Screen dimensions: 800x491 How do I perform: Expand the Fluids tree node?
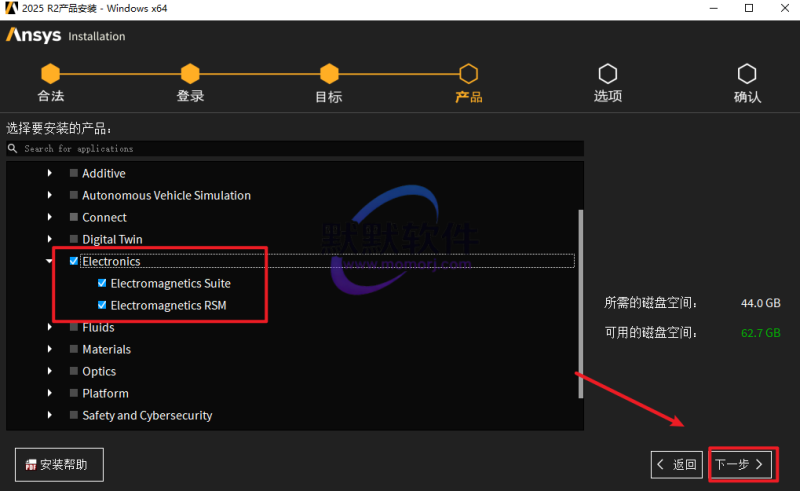pos(49,328)
